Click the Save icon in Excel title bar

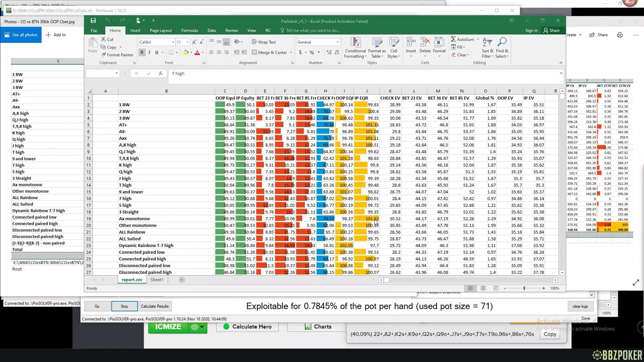click(93, 21)
